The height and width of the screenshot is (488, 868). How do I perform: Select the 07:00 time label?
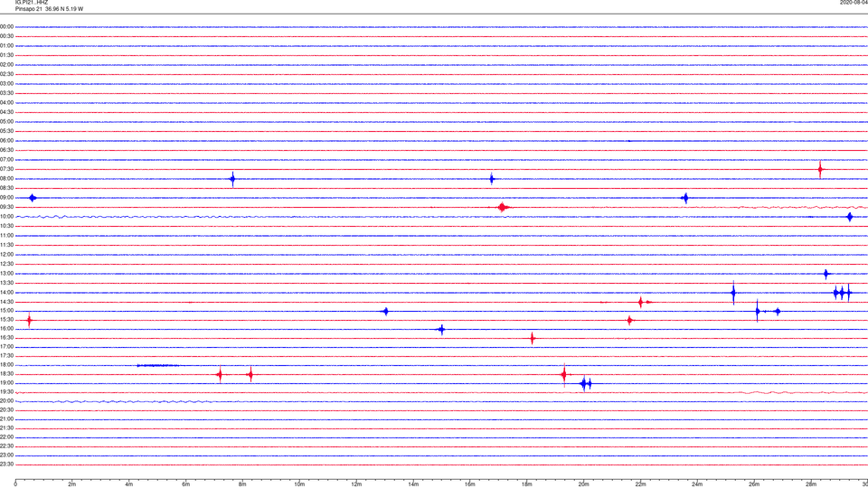[6, 160]
